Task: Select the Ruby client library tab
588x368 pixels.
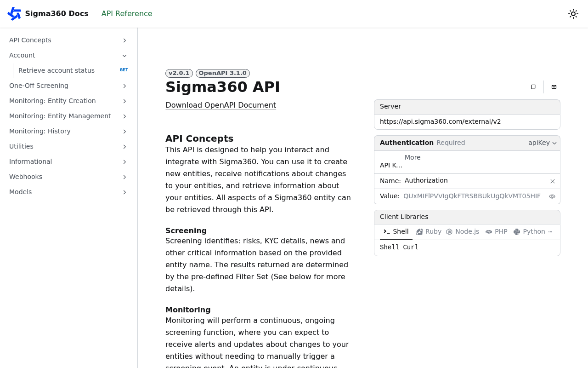Action: (429, 232)
